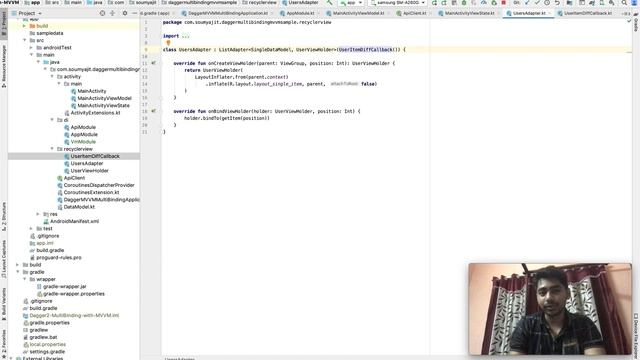Switch to ApiClient.kt editor tab
The image size is (640, 360).
pos(412,13)
